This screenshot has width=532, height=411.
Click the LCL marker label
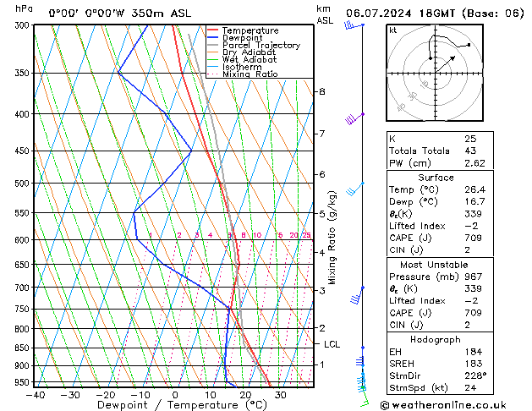click(332, 344)
